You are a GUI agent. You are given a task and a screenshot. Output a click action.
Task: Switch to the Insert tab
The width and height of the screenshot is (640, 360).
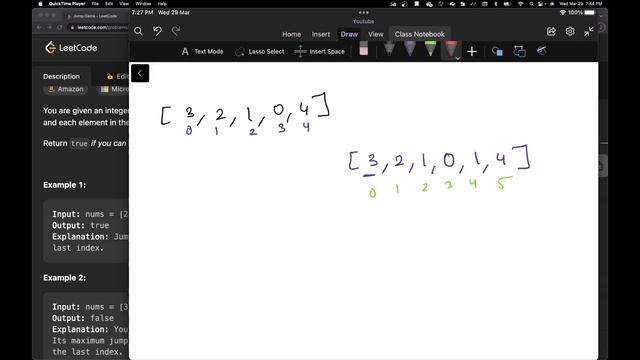tap(321, 34)
